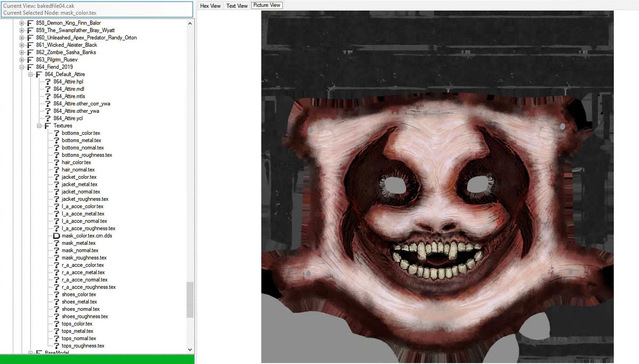Expand the 859_The_Swampfather_Bray_Wyatt node
The image size is (639, 364).
point(22,30)
